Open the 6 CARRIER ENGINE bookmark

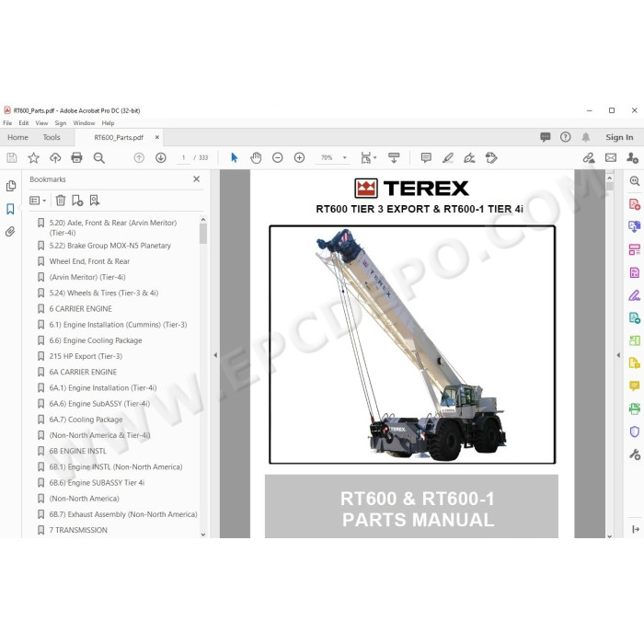(x=81, y=308)
